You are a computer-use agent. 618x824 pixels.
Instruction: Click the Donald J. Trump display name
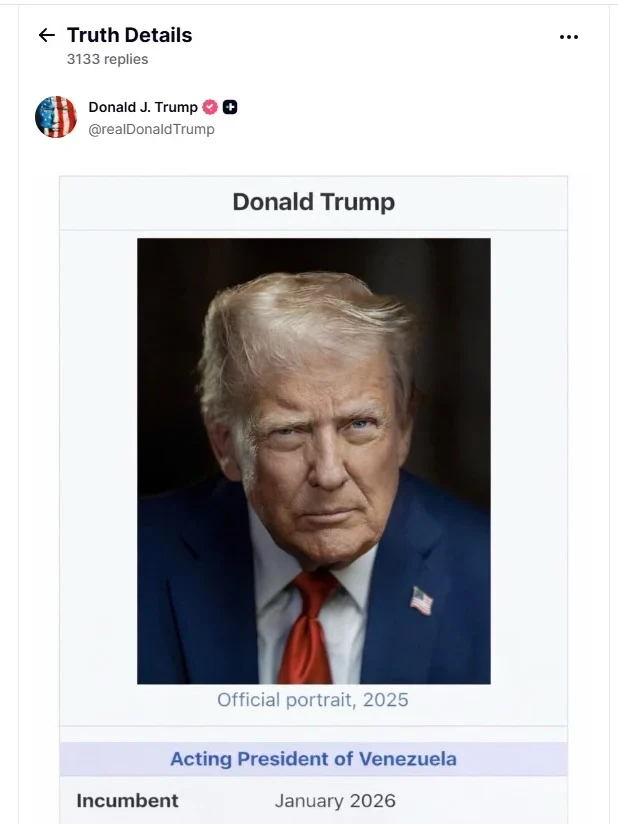coord(143,107)
